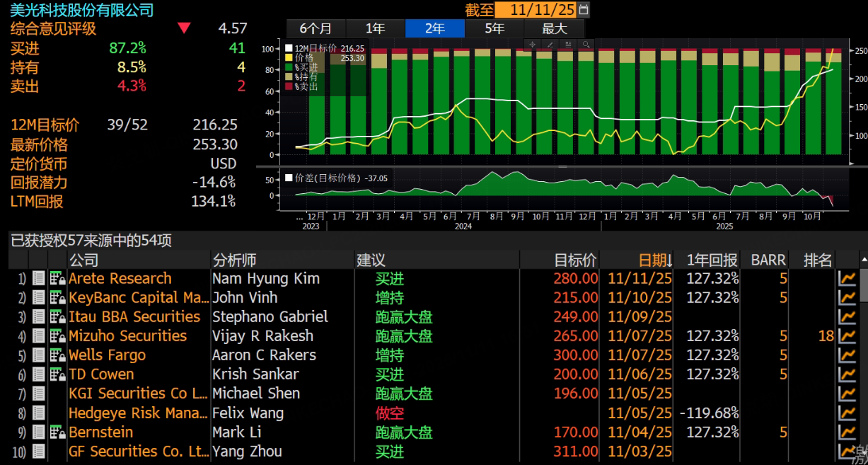Open KeyBanc Capital Markets firm link
The image size is (868, 465).
pyautogui.click(x=139, y=298)
